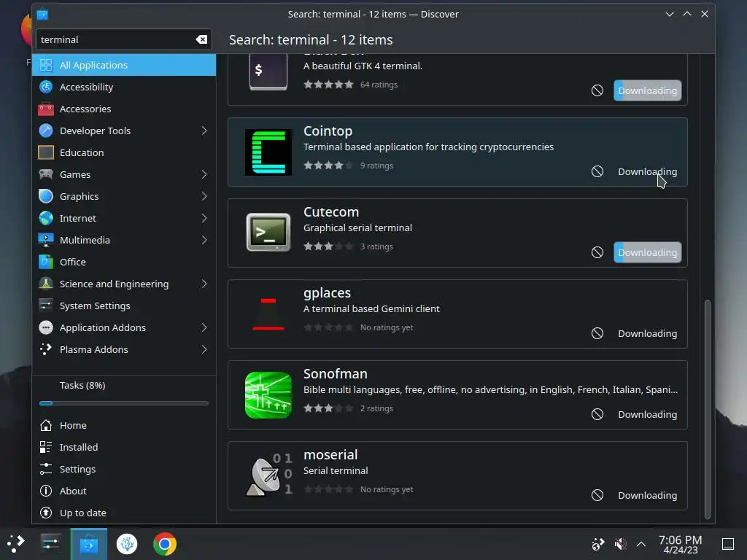The width and height of the screenshot is (747, 560).
Task: Open the About page
Action: tap(124, 491)
